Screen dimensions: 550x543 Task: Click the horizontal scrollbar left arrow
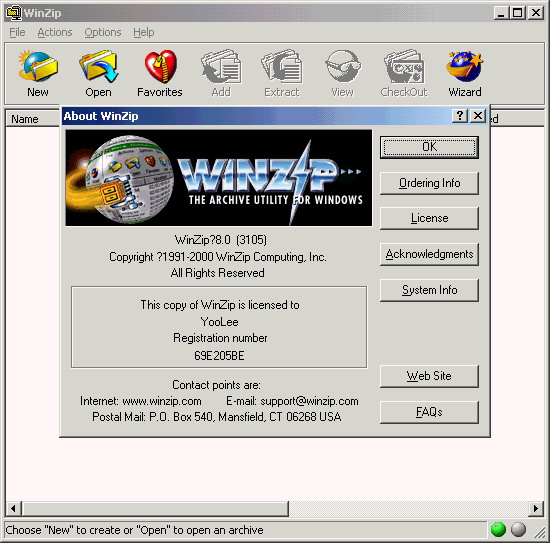[13, 508]
